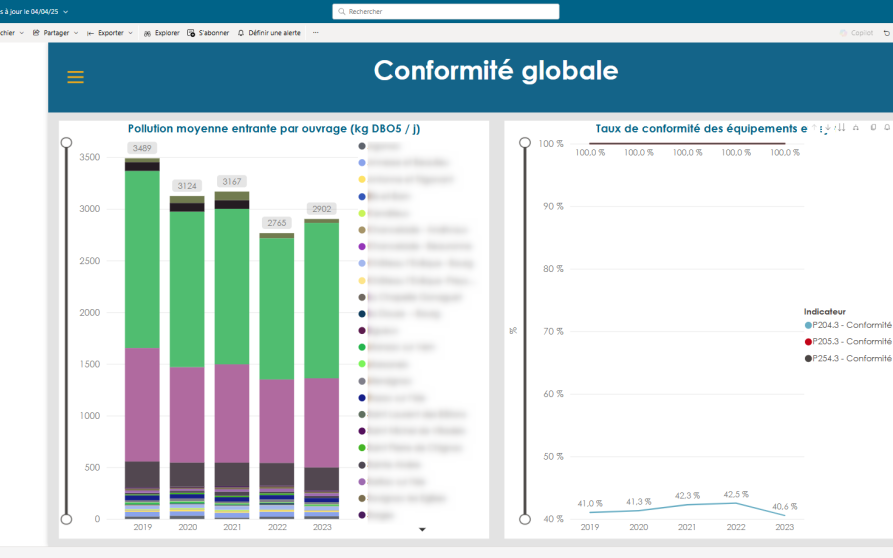The height and width of the screenshot is (558, 893).
Task: Select the top handle of conformité chart zoom slider
Action: (525, 142)
